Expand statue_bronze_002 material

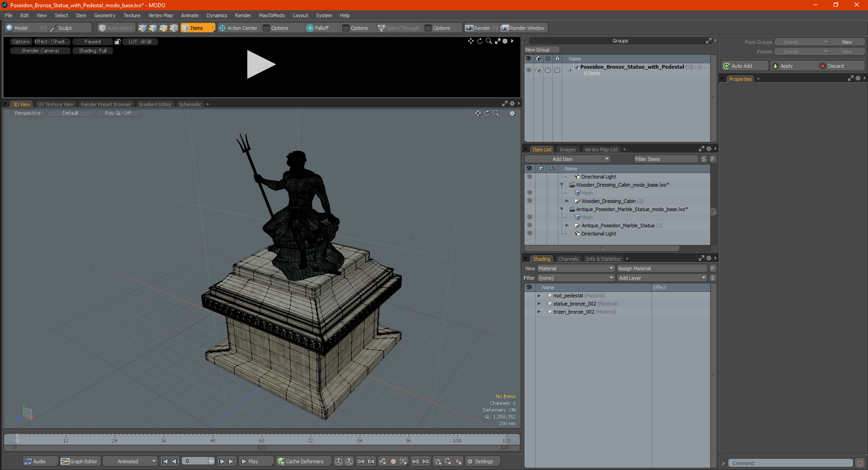click(x=539, y=304)
